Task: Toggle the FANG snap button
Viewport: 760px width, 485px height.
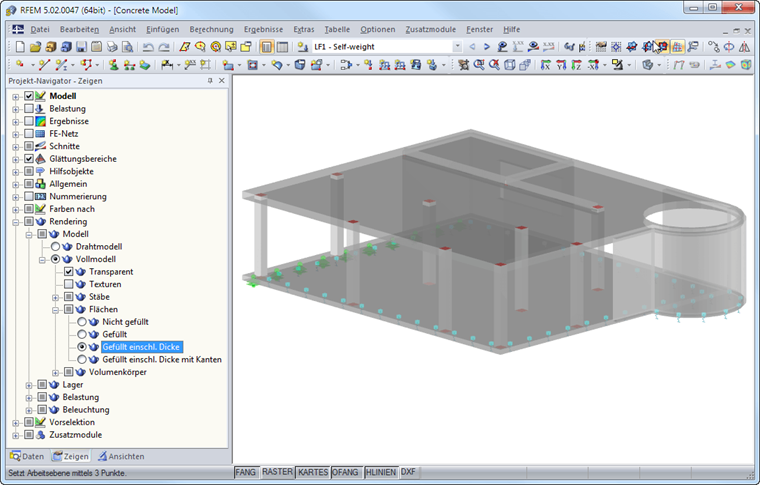Action: pyautogui.click(x=246, y=472)
